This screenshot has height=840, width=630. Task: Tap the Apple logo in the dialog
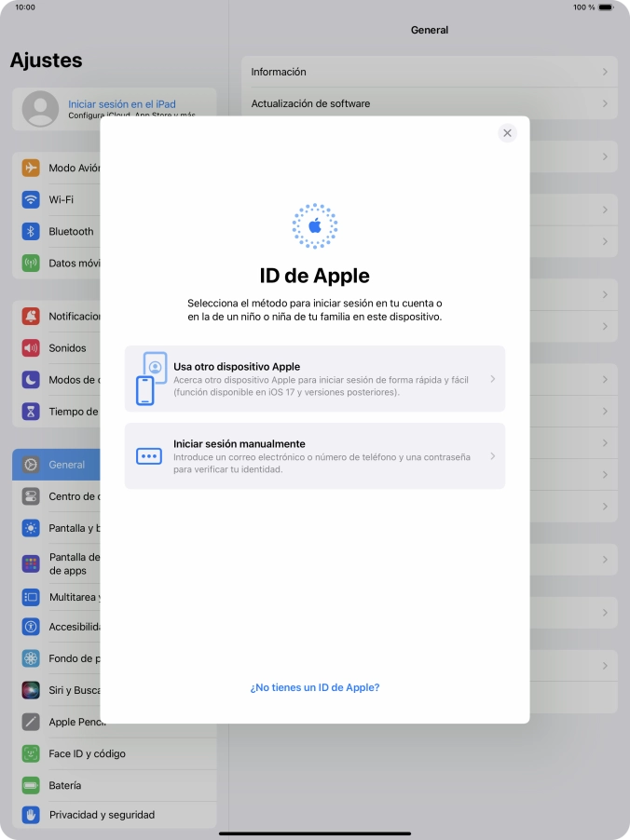click(x=315, y=226)
